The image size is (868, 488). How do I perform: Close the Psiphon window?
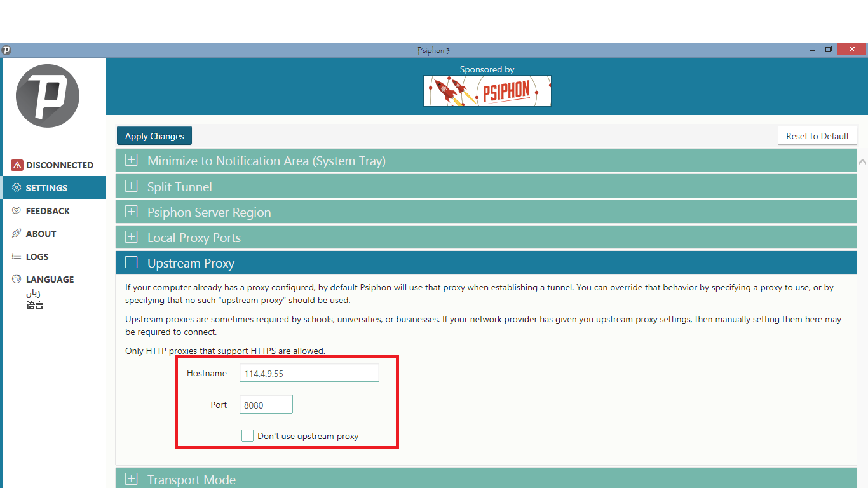pyautogui.click(x=851, y=50)
